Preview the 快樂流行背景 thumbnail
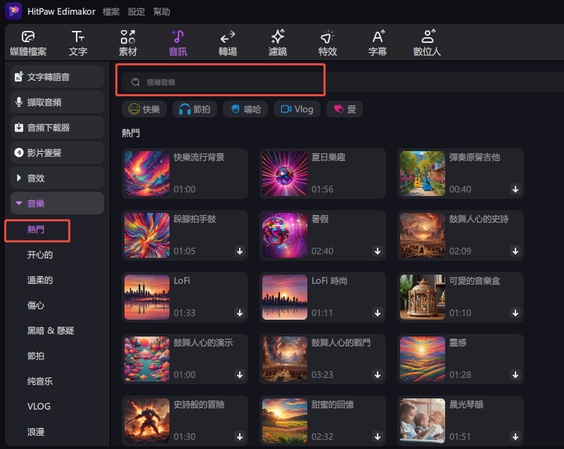The image size is (564, 449). [x=147, y=173]
